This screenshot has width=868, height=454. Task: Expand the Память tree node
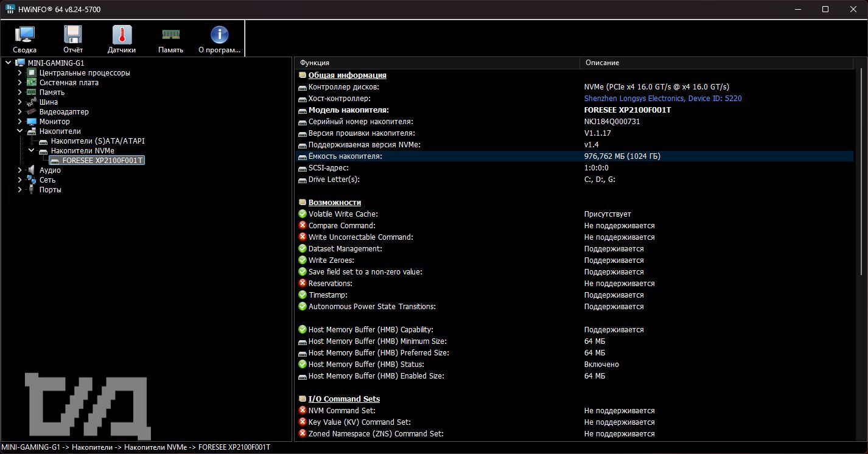(x=19, y=93)
